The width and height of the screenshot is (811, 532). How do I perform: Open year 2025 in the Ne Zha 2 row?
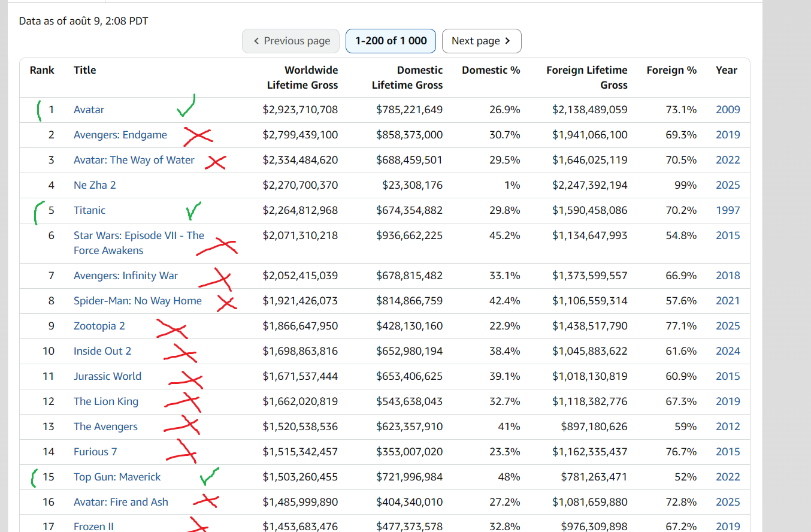coord(728,185)
